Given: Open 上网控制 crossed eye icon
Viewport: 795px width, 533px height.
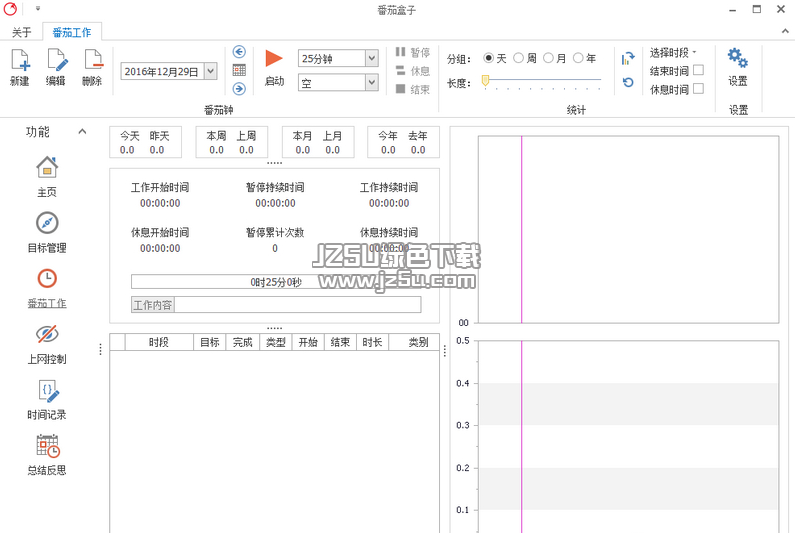Looking at the screenshot, I should point(47,334).
